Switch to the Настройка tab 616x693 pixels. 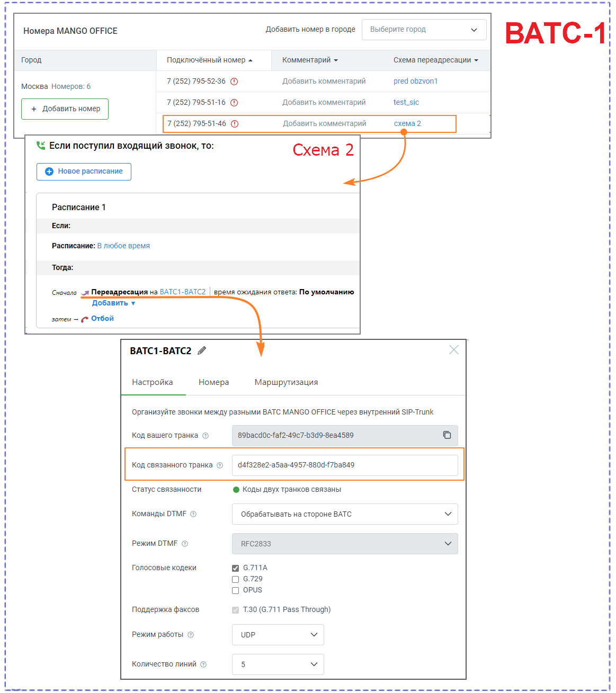[153, 382]
